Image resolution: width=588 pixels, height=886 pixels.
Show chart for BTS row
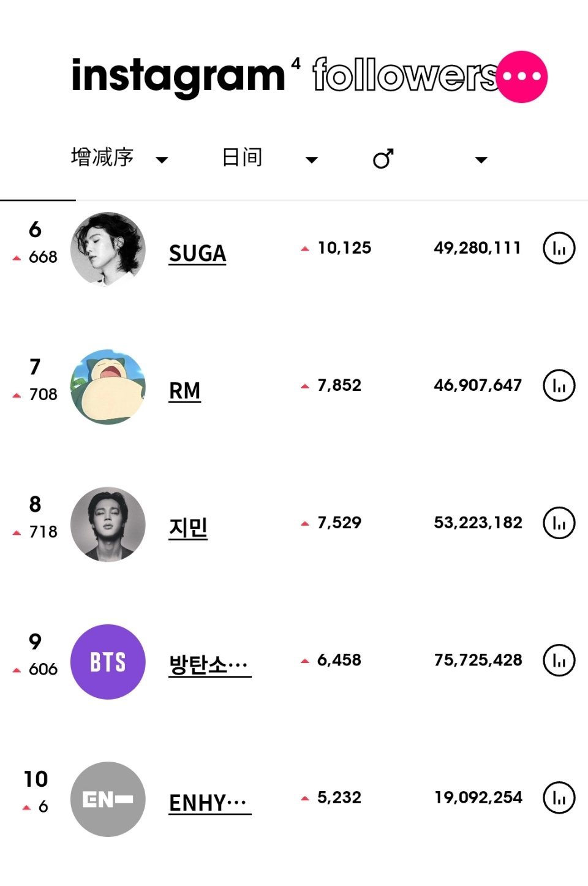tap(559, 660)
